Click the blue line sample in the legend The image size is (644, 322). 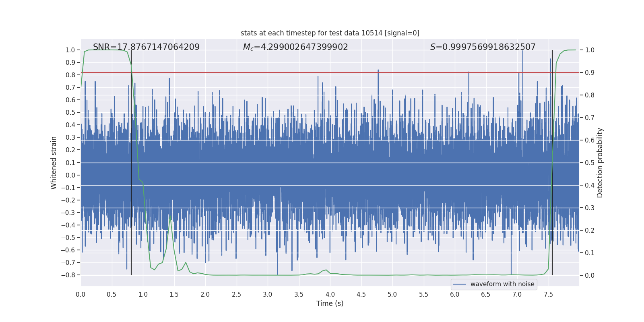point(460,284)
